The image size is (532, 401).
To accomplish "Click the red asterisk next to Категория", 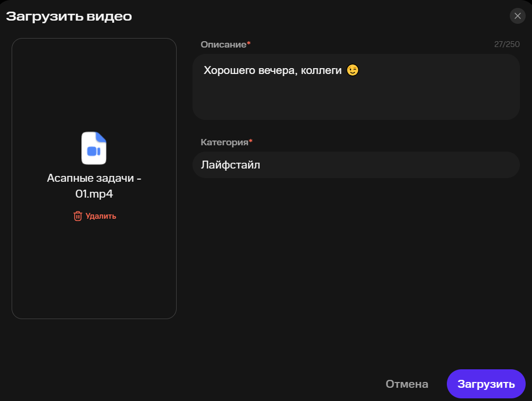I will pyautogui.click(x=251, y=142).
